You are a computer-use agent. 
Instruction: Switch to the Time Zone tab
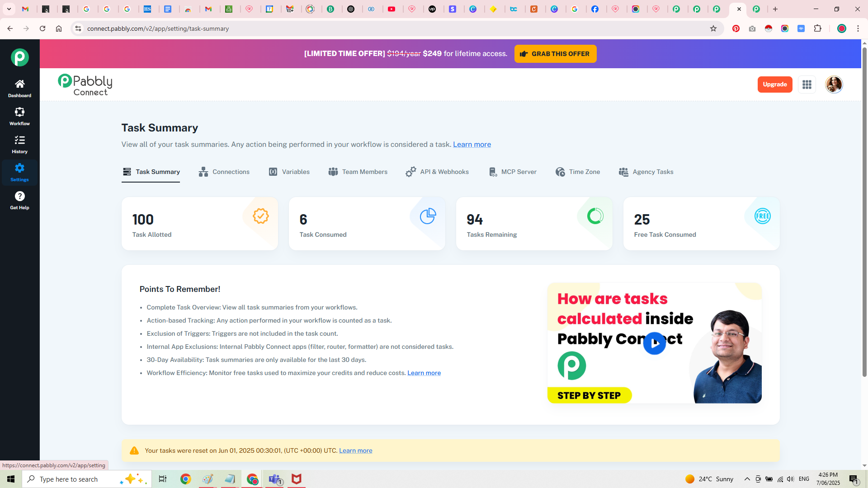578,172
